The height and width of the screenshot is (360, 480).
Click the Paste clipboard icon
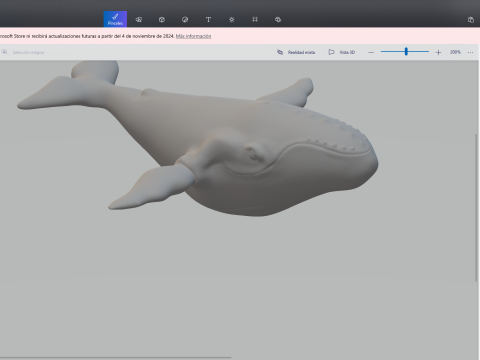[x=471, y=20]
